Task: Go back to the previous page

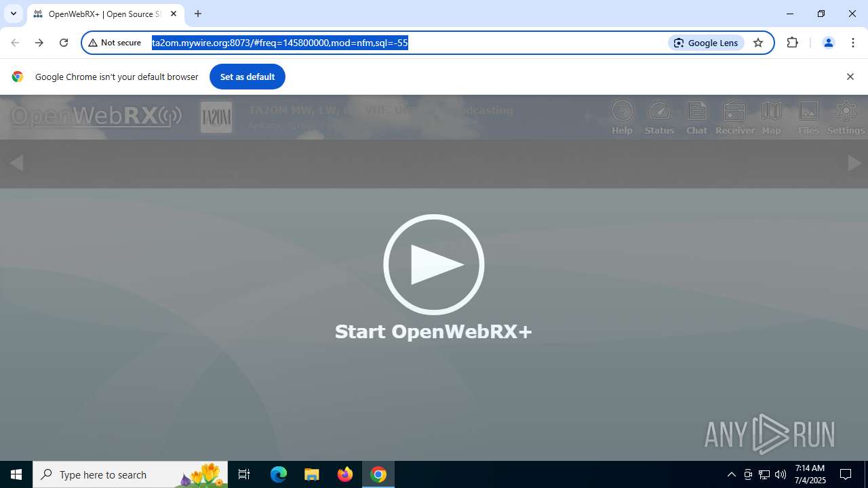Action: (x=15, y=43)
